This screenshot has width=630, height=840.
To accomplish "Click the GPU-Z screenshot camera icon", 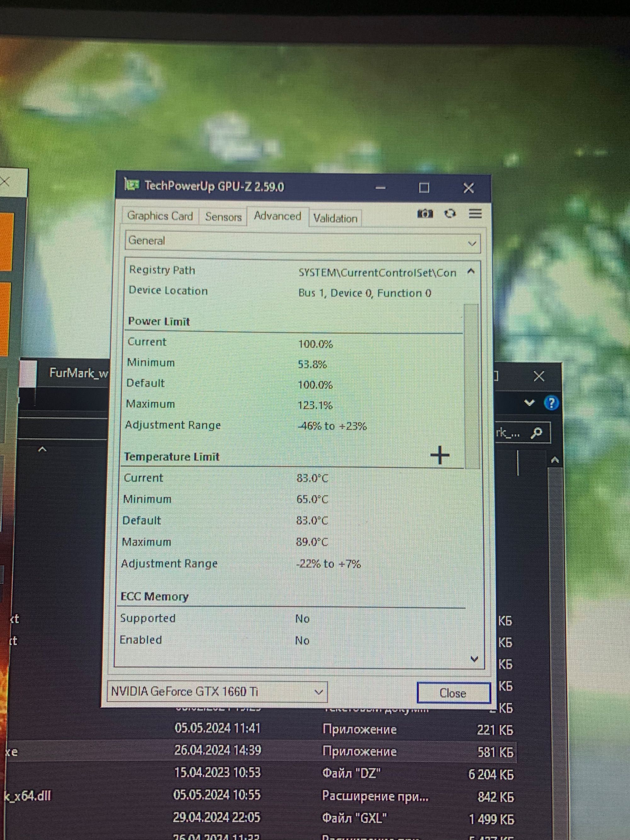I will pyautogui.click(x=425, y=214).
